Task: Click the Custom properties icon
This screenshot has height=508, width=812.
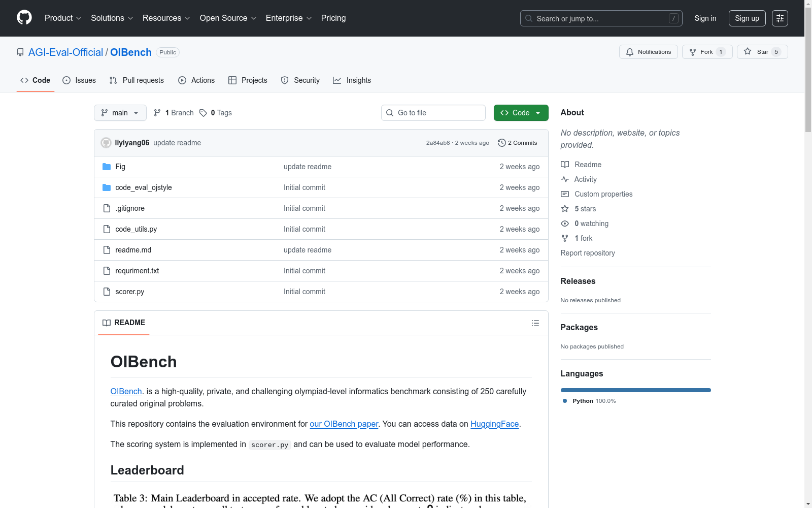Action: (x=565, y=194)
